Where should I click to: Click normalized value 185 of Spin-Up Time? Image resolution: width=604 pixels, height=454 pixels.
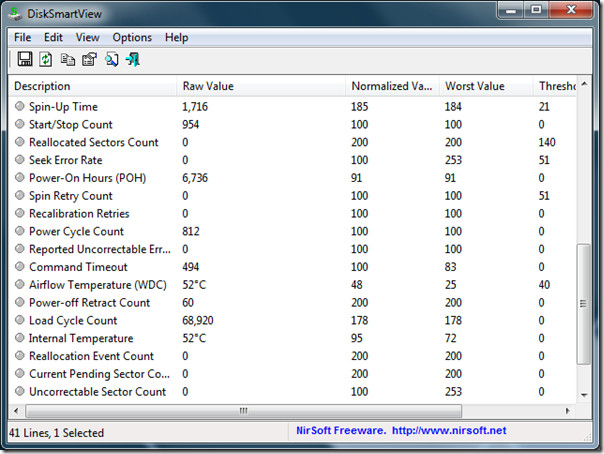pyautogui.click(x=359, y=107)
